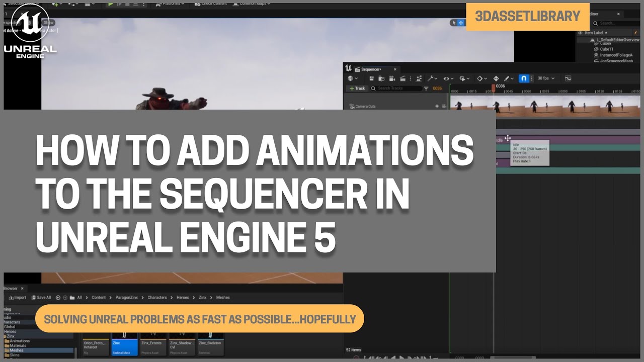Open the diamond key options dropdown
This screenshot has width=644, height=362.
click(x=481, y=78)
